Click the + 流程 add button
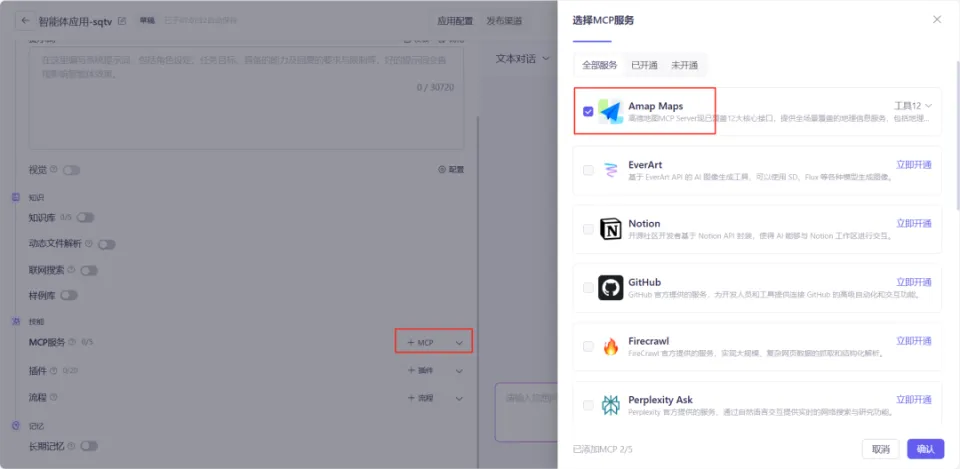Image resolution: width=960 pixels, height=469 pixels. coord(421,399)
